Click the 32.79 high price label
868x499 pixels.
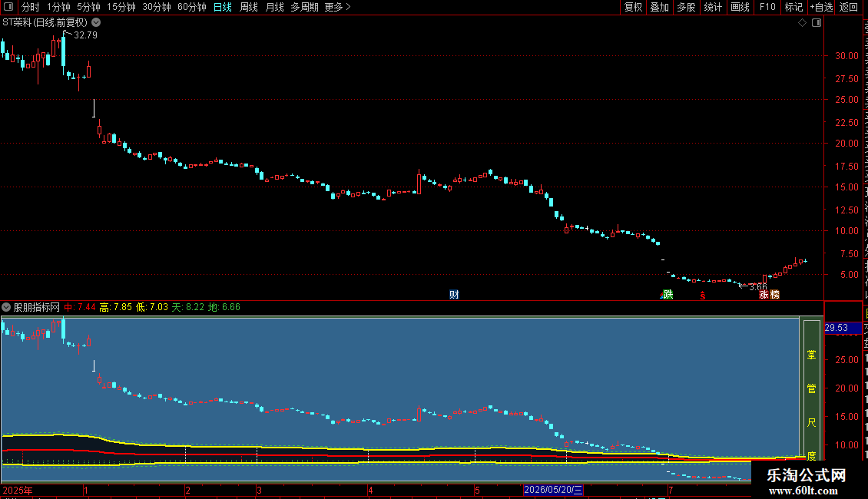click(85, 35)
